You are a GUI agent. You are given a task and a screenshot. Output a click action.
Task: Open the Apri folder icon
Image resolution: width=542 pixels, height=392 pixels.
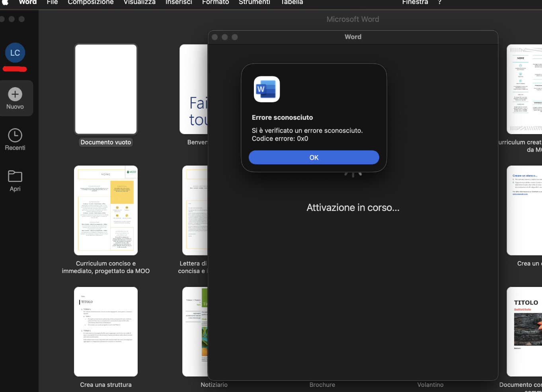click(15, 176)
